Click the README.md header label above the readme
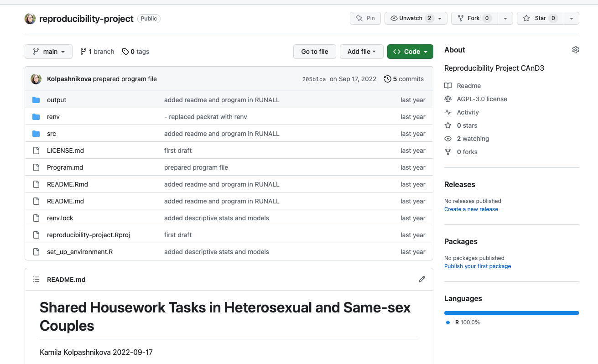 coord(66,280)
